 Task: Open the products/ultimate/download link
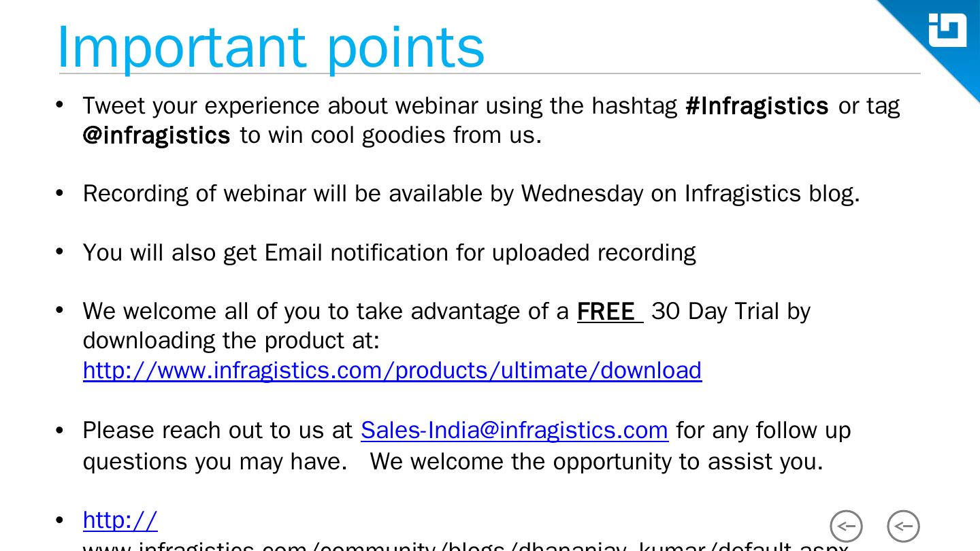(392, 371)
